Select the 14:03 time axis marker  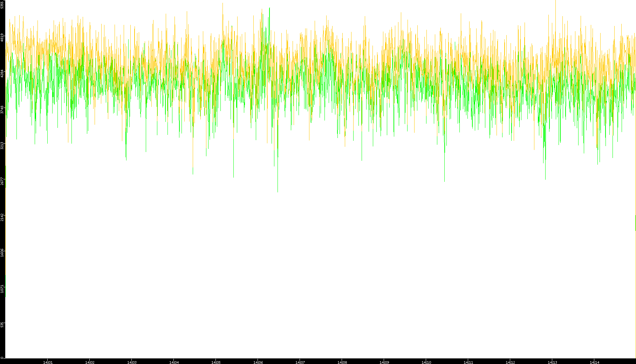[132, 362]
